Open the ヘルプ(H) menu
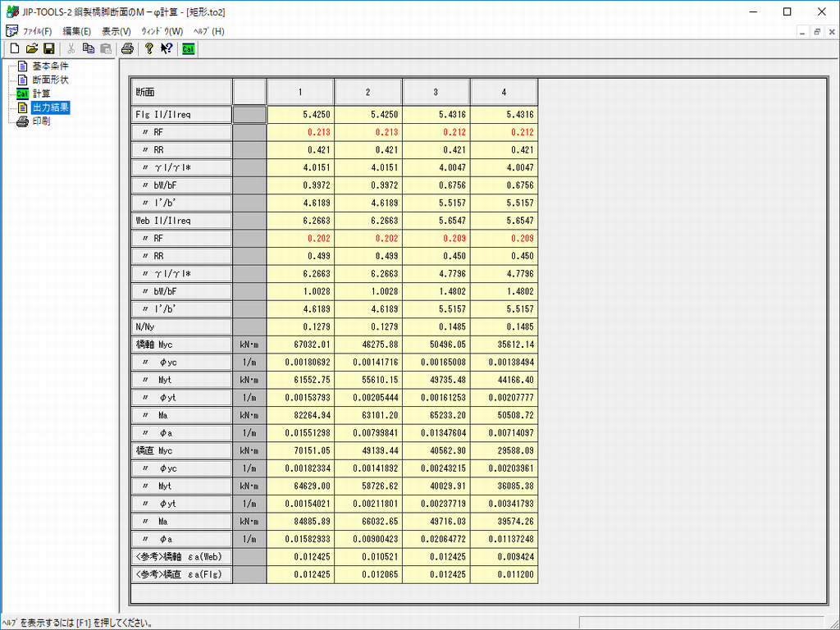 [208, 31]
